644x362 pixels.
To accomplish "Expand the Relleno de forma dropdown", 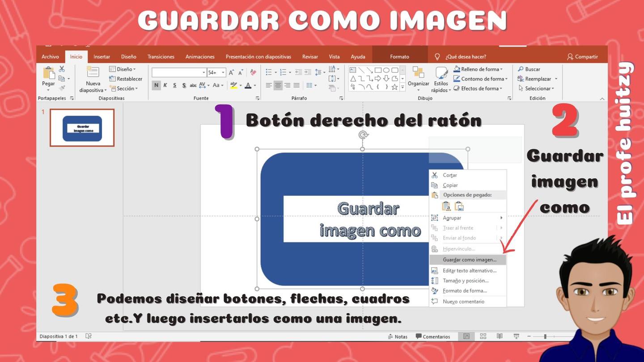I will coord(501,69).
